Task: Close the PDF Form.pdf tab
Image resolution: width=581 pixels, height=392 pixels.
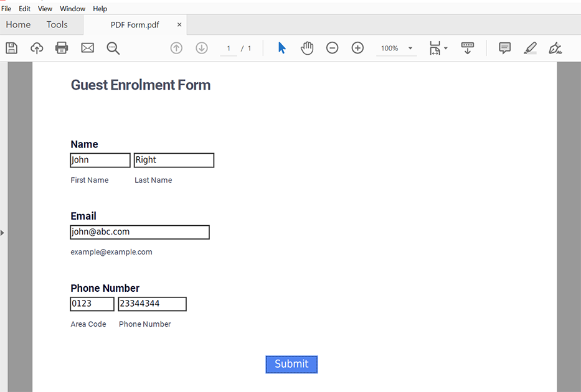Action: (x=179, y=25)
